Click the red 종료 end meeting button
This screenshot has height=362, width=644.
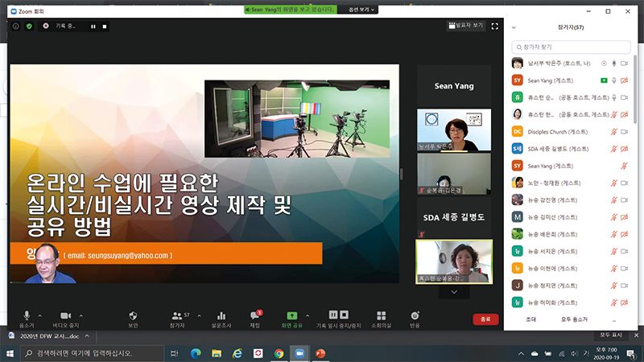click(x=484, y=319)
